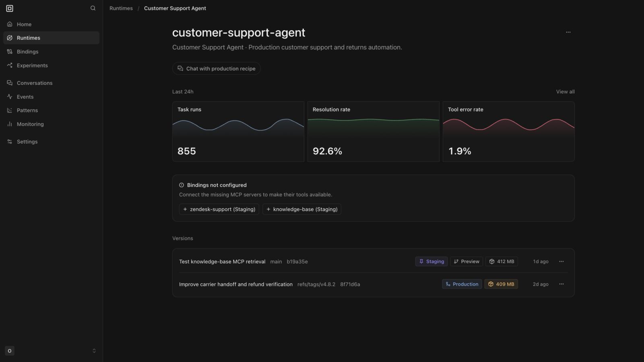
Task: Add the zendesk-support (Staging) binding
Action: pos(219,209)
